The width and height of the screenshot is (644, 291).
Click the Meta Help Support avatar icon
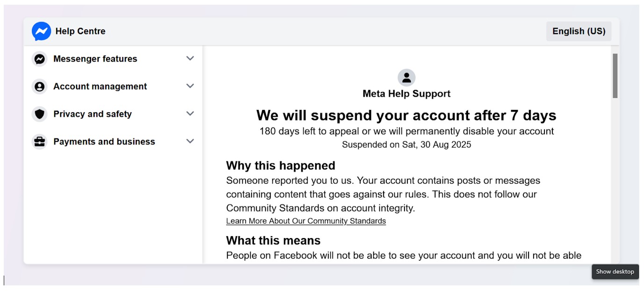[x=406, y=78]
